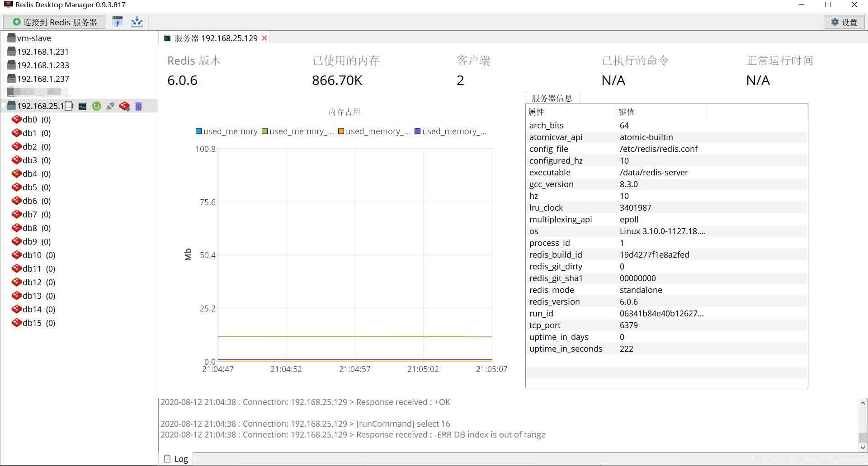The height and width of the screenshot is (466, 868).
Task: Open database db10 in the tree
Action: tap(33, 255)
